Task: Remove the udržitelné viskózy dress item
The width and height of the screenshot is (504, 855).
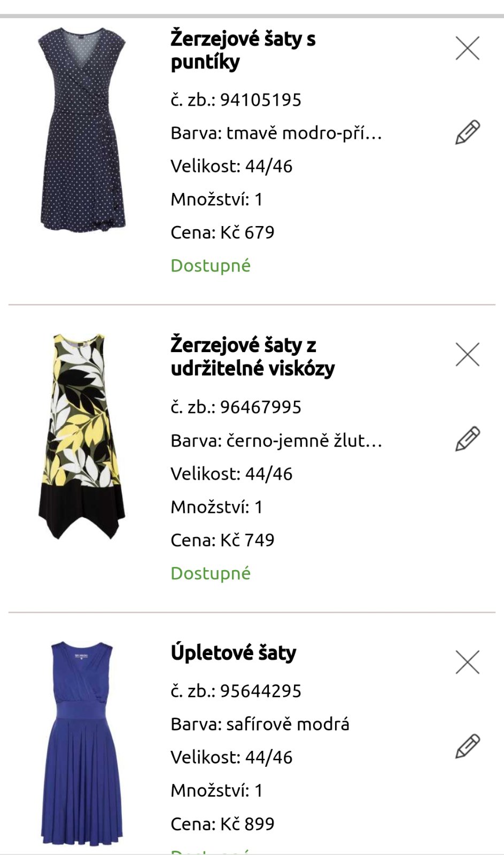Action: [x=467, y=354]
